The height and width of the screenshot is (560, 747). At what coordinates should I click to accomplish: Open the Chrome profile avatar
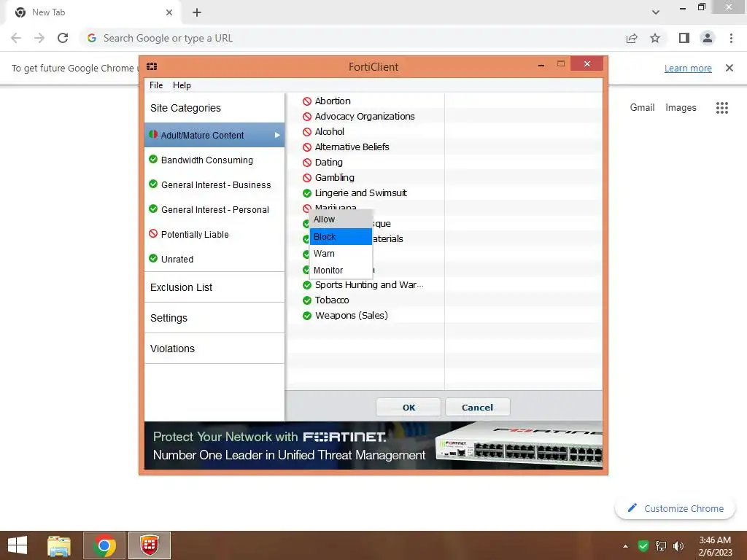pyautogui.click(x=708, y=38)
